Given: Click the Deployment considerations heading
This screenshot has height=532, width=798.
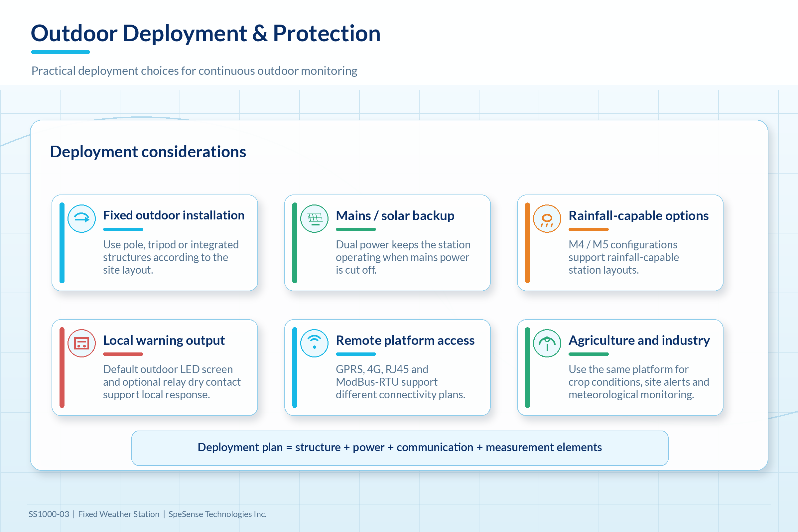Looking at the screenshot, I should click(x=148, y=152).
